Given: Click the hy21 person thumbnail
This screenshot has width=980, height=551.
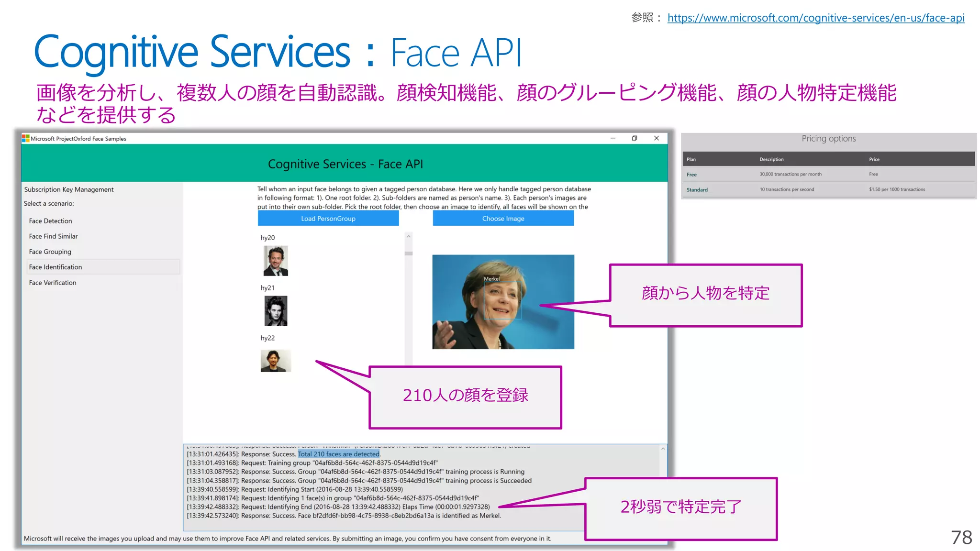Looking at the screenshot, I should tap(276, 311).
